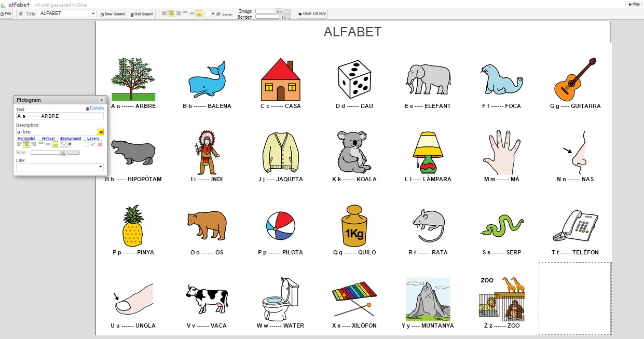Set vertical alignment to top in Pictogram panel
This screenshot has width=644, height=339.
click(42, 144)
